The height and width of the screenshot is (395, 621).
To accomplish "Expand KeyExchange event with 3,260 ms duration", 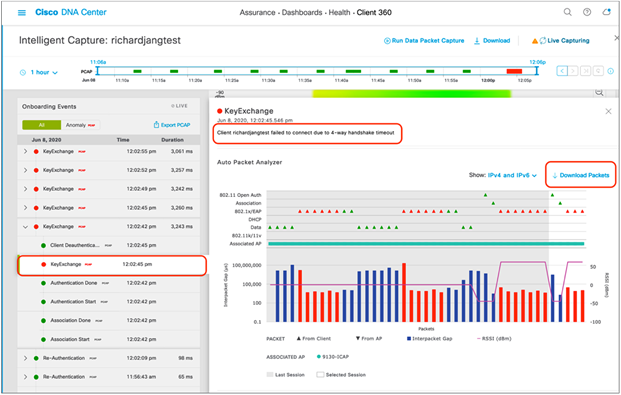I will coord(25,208).
